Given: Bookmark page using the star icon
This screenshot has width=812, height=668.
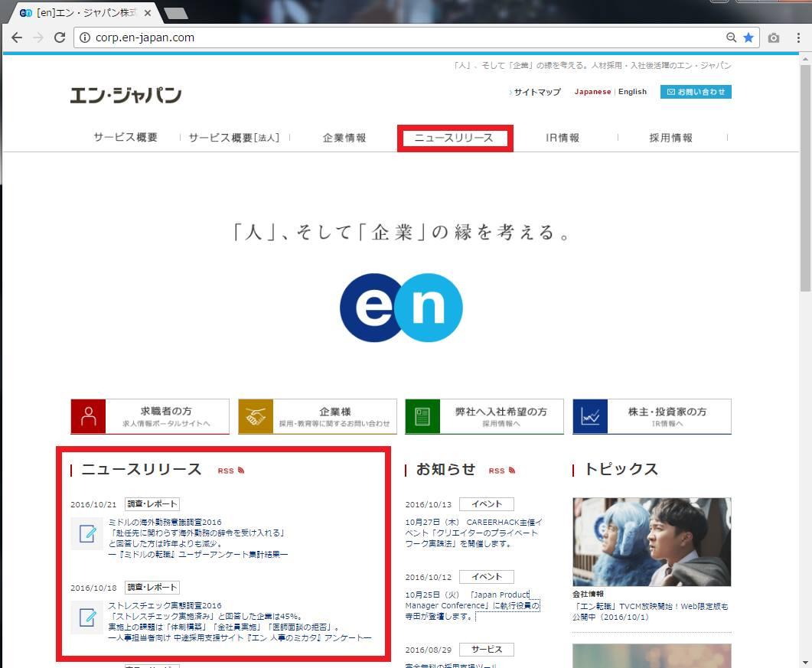Looking at the screenshot, I should click(748, 37).
